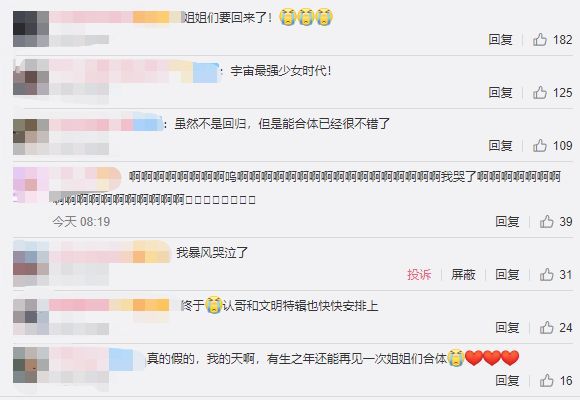Reply to 认哥和文明特辑 comment

(507, 327)
